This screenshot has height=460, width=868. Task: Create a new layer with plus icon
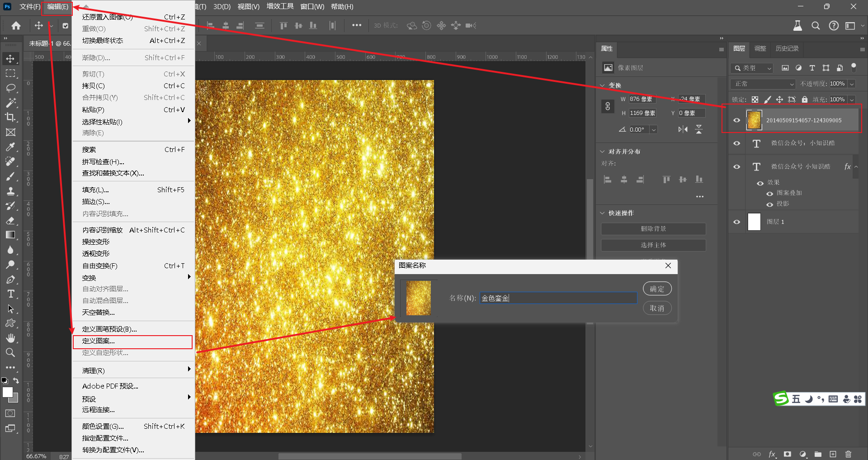(x=833, y=454)
